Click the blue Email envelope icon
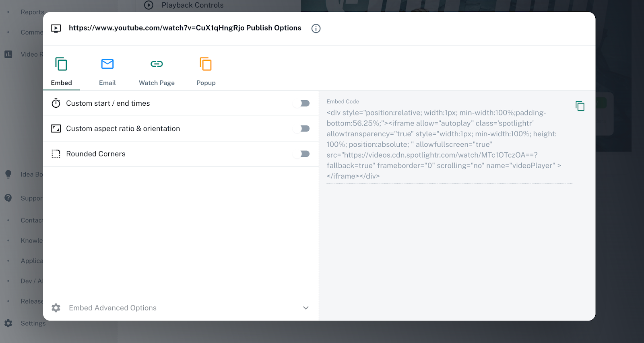This screenshot has width=644, height=343. 107,64
